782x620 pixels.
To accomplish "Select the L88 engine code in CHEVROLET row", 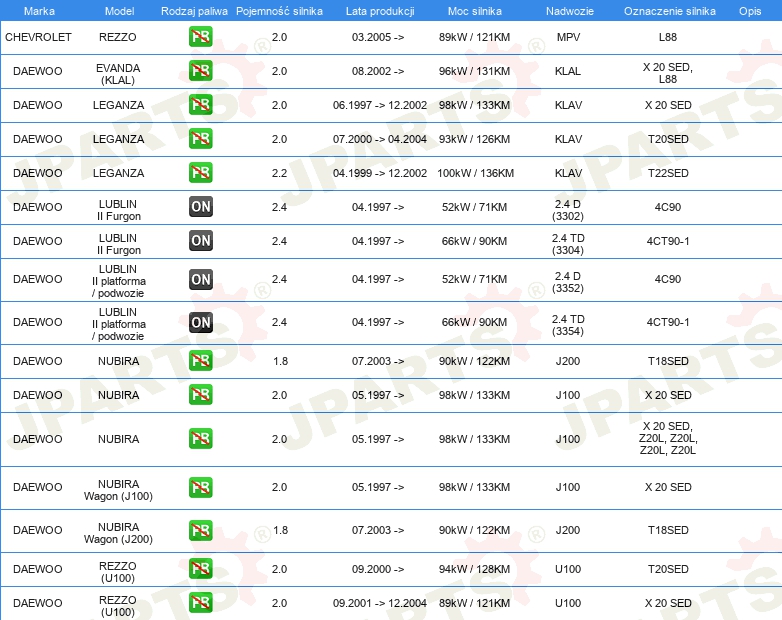I will [668, 37].
